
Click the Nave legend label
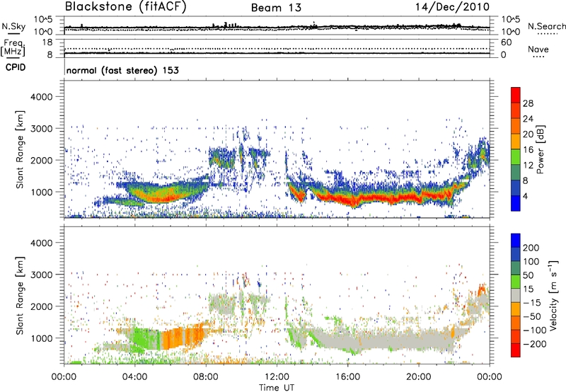(x=538, y=49)
